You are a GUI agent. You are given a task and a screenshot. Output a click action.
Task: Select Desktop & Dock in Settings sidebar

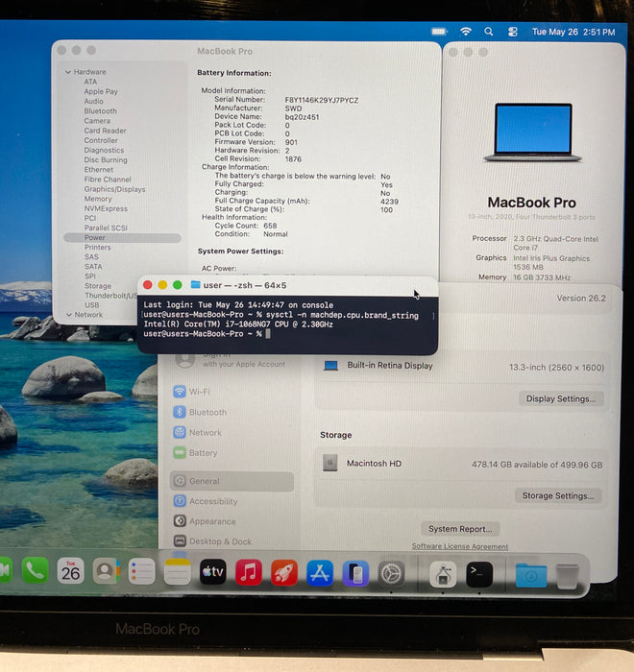point(232,541)
